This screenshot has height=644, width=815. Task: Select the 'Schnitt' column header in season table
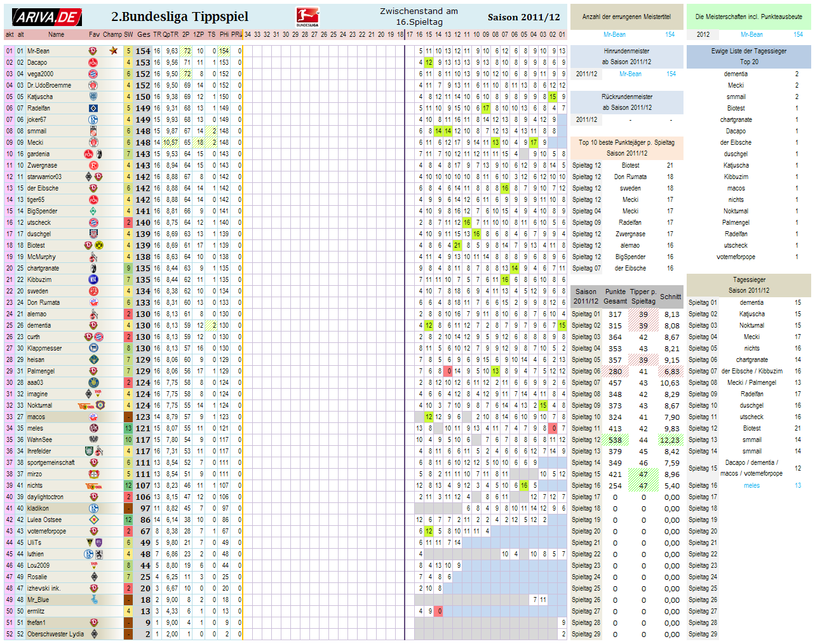[670, 297]
